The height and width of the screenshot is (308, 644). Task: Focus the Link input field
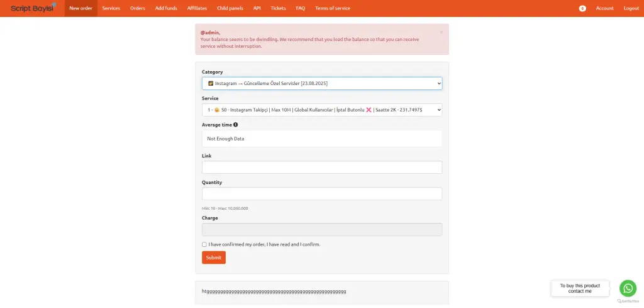[x=322, y=168]
